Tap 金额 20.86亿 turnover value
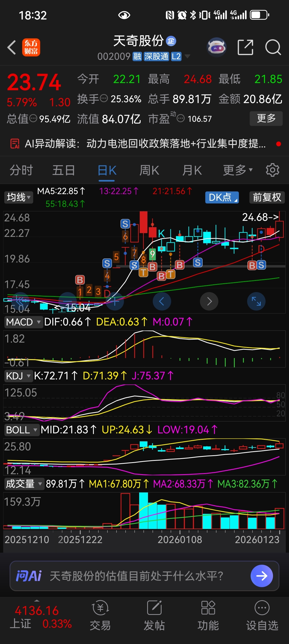The height and width of the screenshot is (644, 289). [250, 99]
